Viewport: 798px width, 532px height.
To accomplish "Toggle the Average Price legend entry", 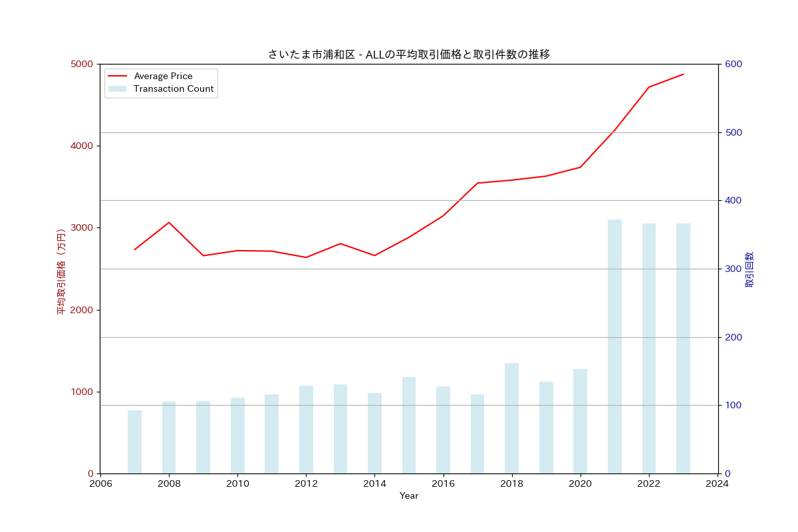I will [162, 76].
